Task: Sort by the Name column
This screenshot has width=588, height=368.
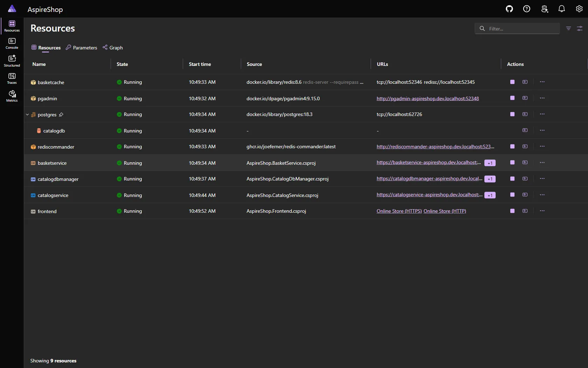Action: point(39,64)
